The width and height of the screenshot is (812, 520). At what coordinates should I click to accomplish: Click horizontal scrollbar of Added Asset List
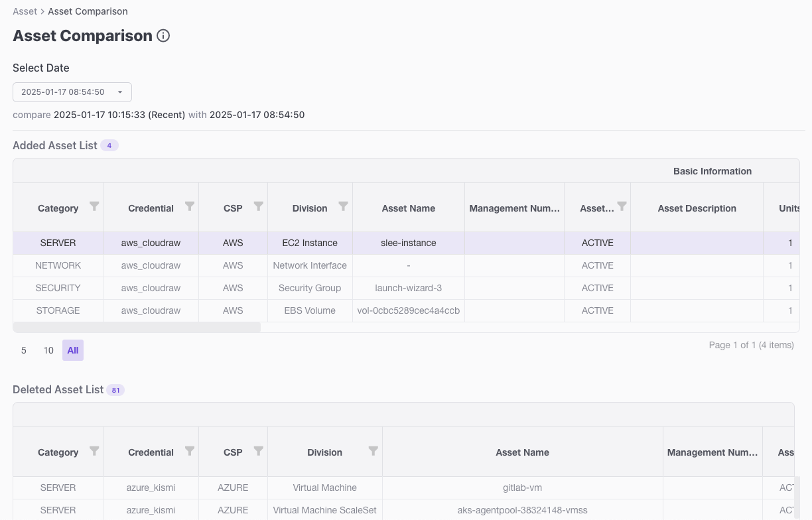click(137, 328)
